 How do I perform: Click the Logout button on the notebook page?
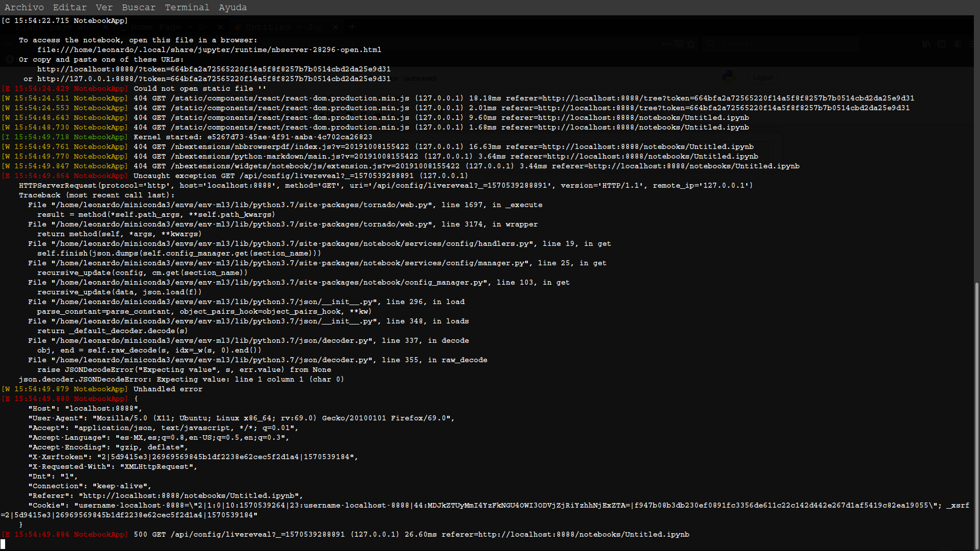click(763, 78)
